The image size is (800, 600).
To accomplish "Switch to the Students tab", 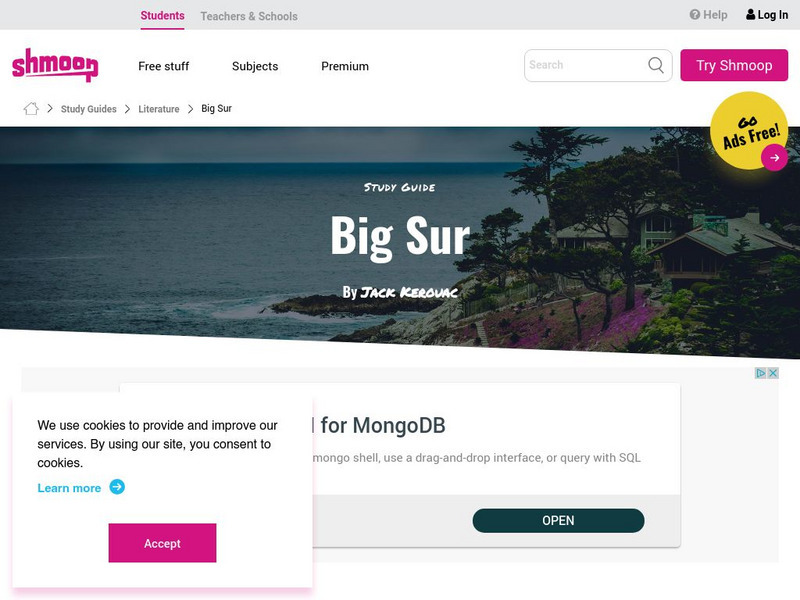I will coord(162,16).
